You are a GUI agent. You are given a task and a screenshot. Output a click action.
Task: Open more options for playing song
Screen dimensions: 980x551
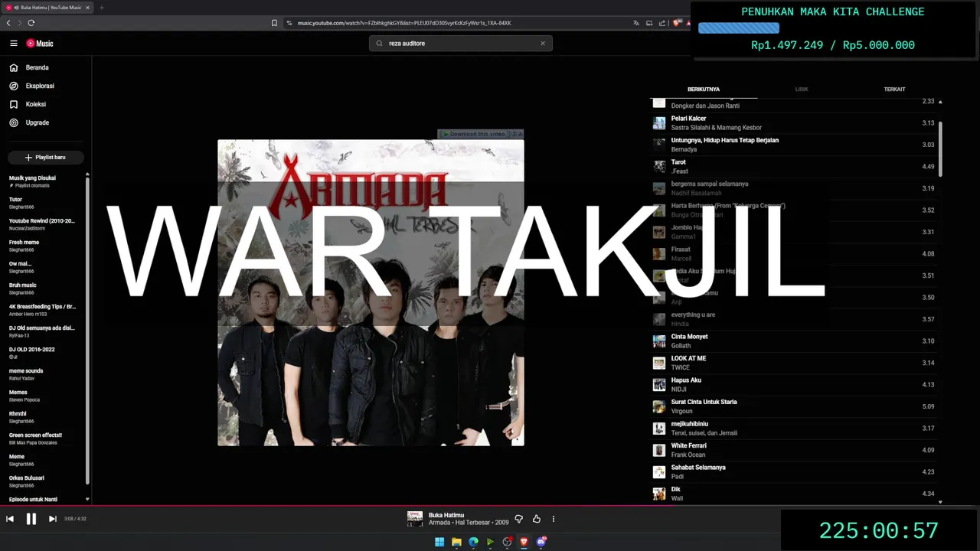tap(554, 519)
